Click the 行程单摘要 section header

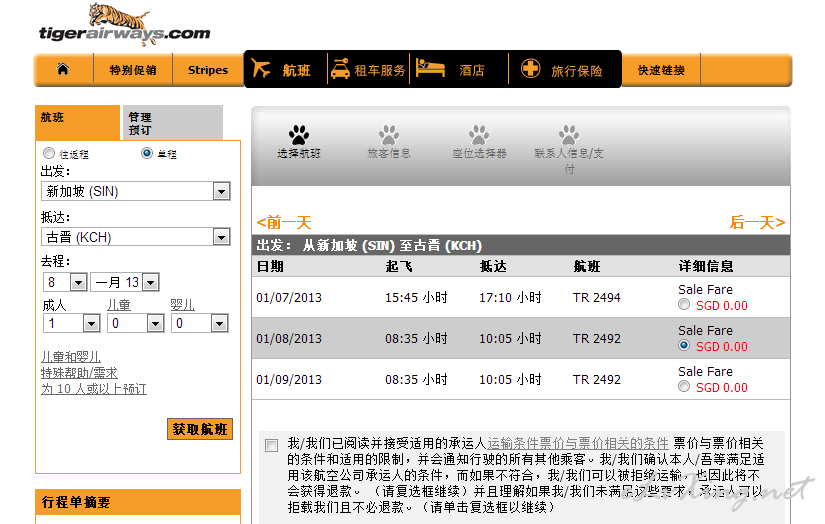[x=138, y=502]
